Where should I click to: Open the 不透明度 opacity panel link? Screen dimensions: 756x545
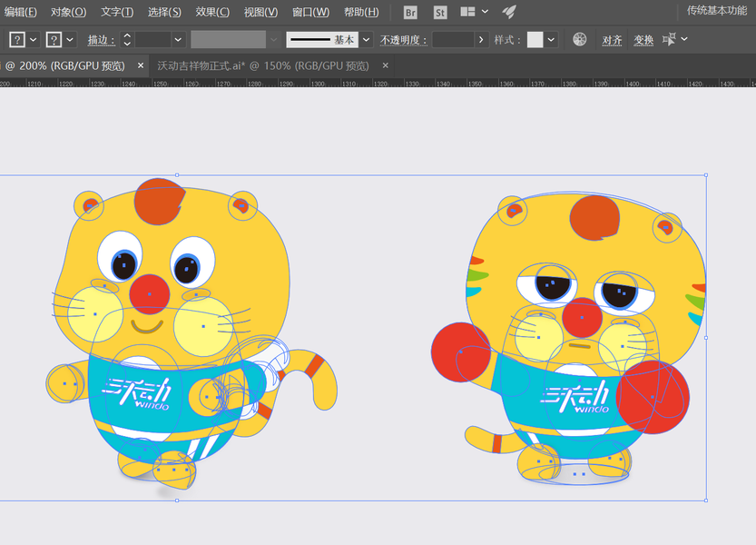point(404,40)
